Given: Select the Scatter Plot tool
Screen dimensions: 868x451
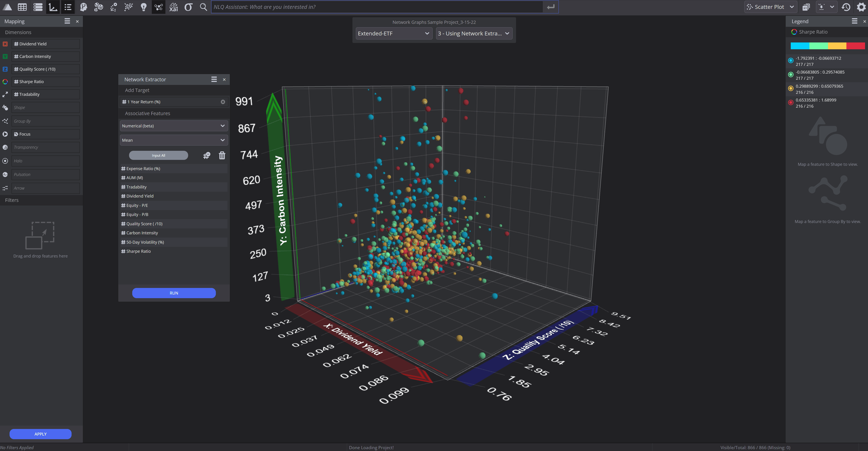Looking at the screenshot, I should pos(769,7).
